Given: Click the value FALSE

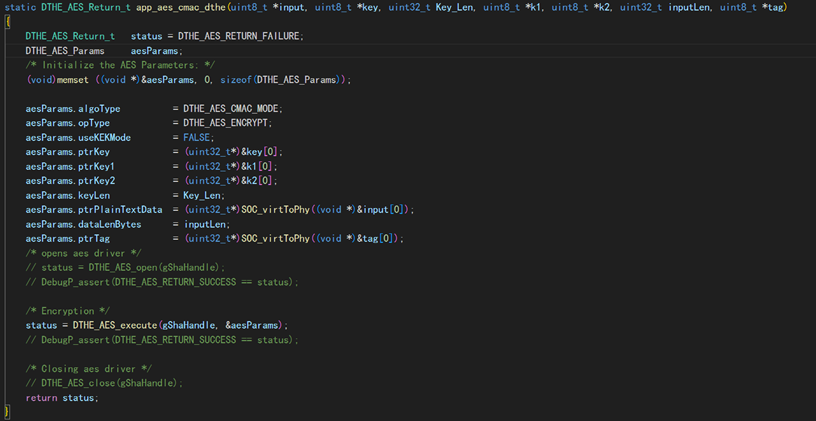Looking at the screenshot, I should coord(196,138).
